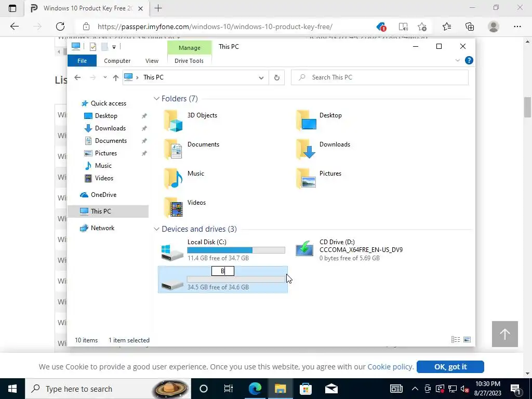
Task: Open the Cookie policy link
Action: coord(390,367)
